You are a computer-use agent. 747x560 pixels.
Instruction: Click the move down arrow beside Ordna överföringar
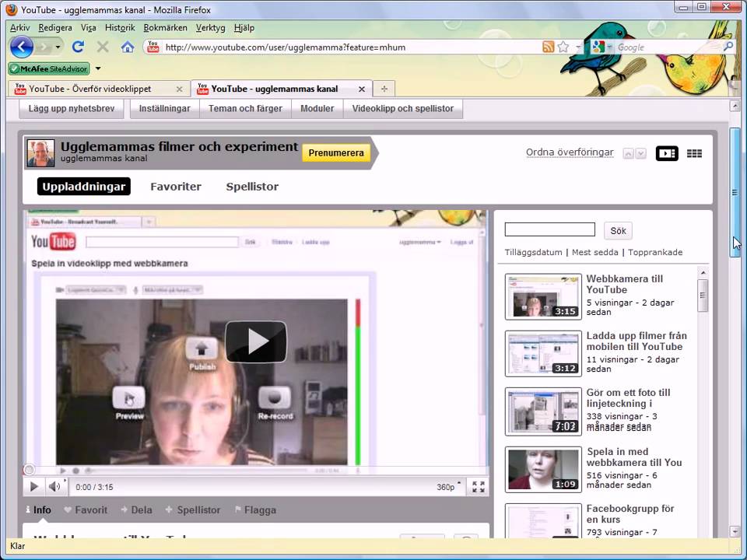[x=640, y=154]
